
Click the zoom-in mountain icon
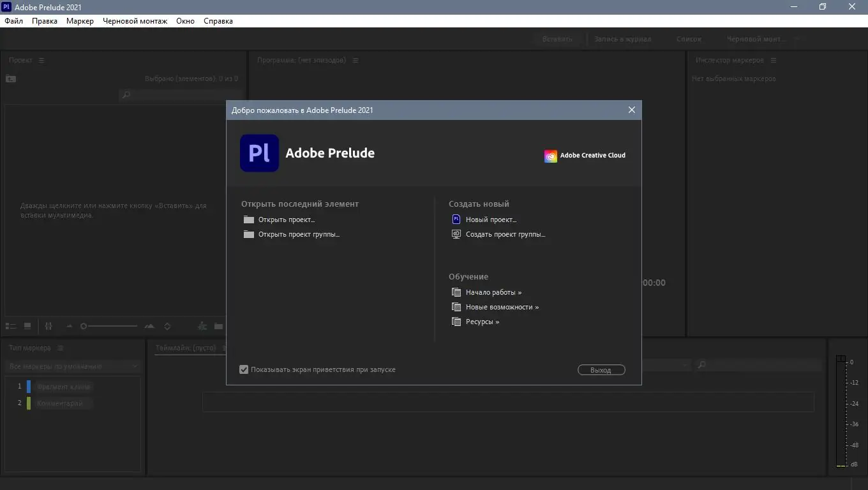click(149, 326)
